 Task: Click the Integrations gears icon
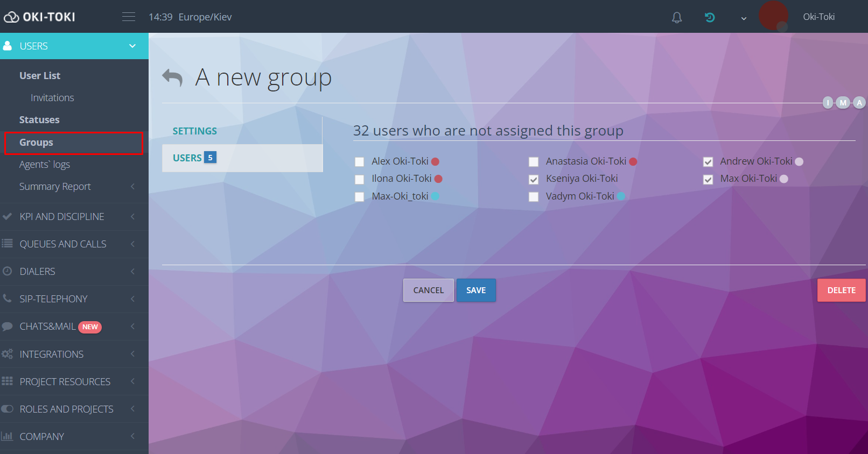coord(8,354)
